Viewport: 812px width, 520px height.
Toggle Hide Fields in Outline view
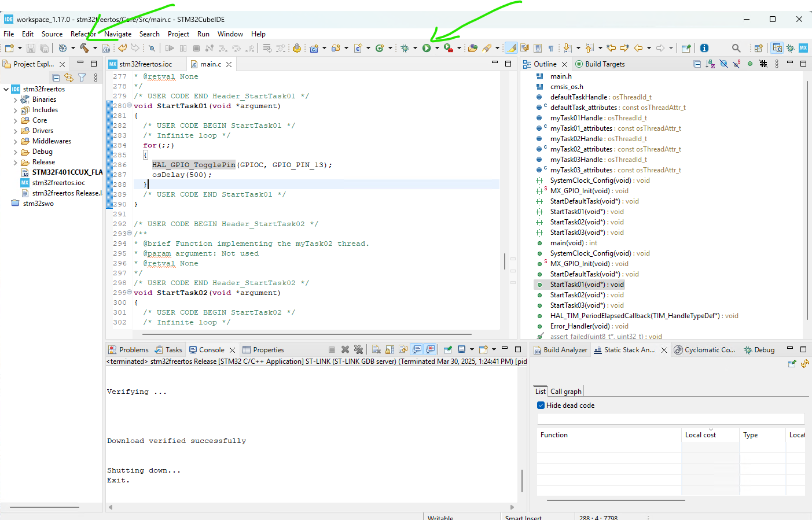[723, 64]
